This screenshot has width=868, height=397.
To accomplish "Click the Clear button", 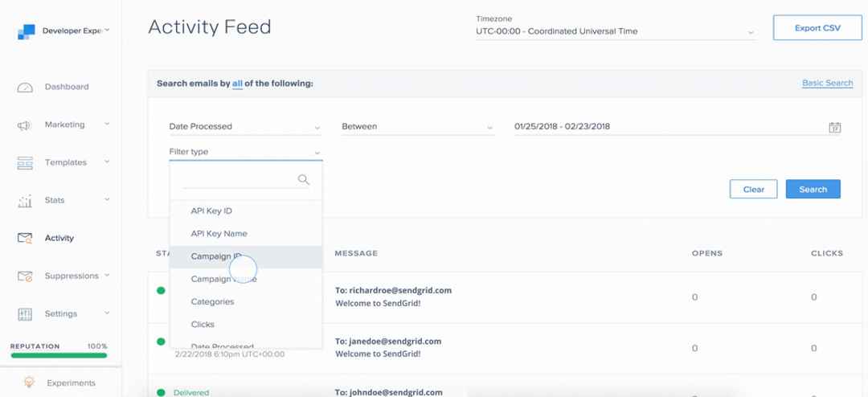I will [x=753, y=190].
